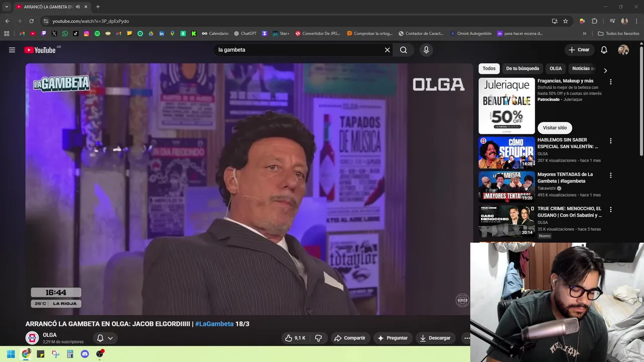Open the Instagram bookmark icon

87,34
